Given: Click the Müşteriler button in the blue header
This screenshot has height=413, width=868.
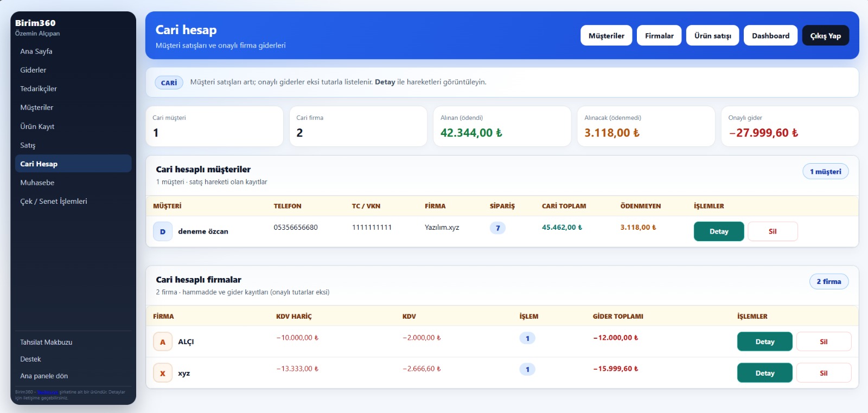Looking at the screenshot, I should coord(607,36).
